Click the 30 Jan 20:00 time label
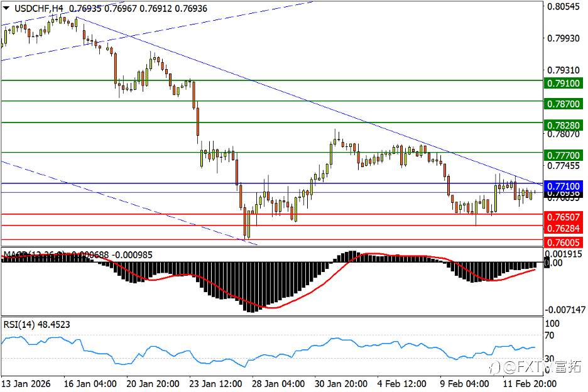 (341, 384)
